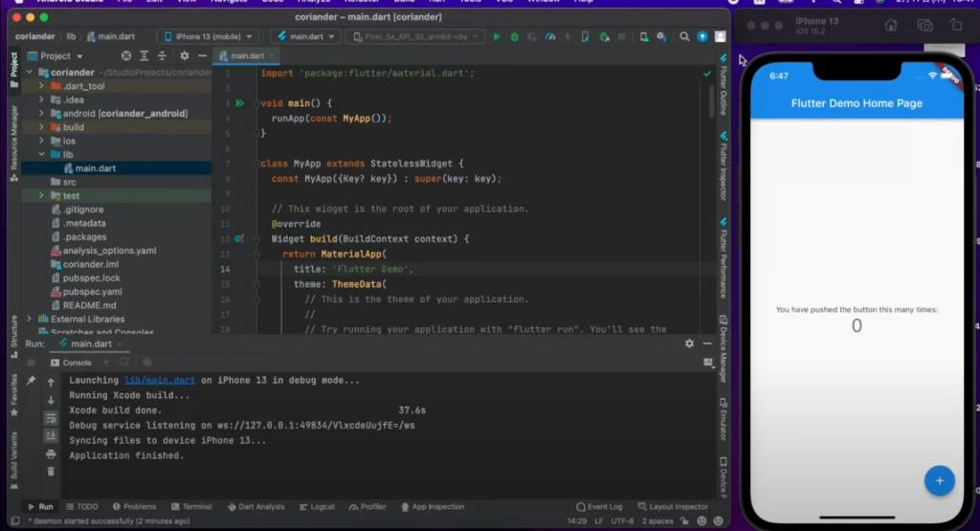This screenshot has width=980, height=531.
Task: Tap the floating plus button in the app
Action: pyautogui.click(x=939, y=480)
